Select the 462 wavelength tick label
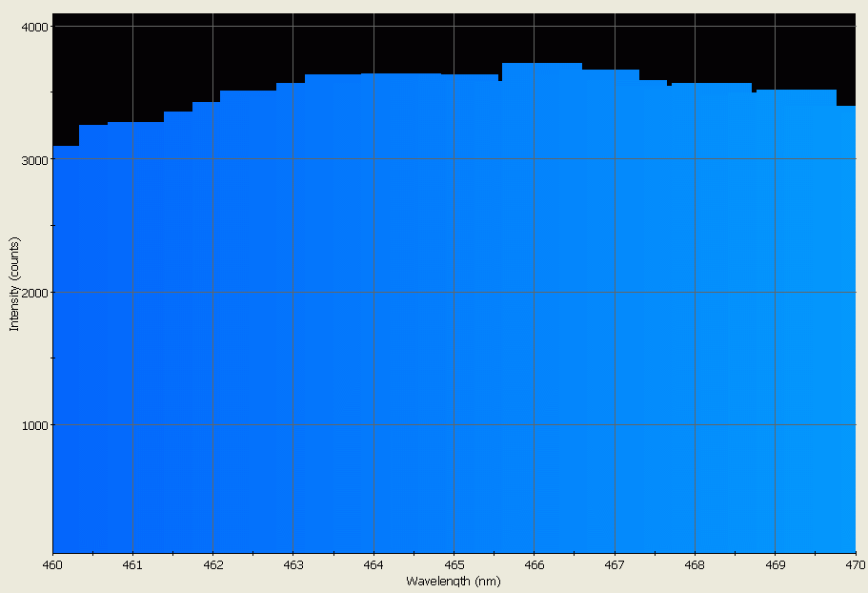 pos(212,565)
